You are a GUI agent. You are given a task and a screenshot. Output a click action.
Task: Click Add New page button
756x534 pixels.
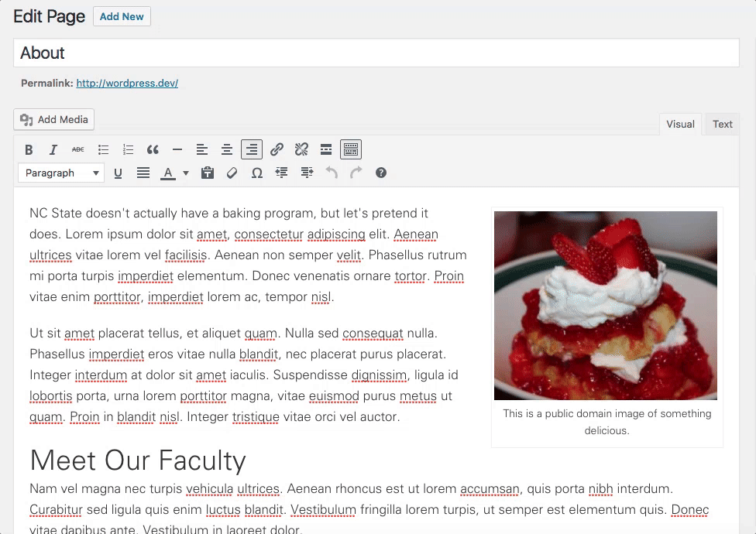coord(122,16)
